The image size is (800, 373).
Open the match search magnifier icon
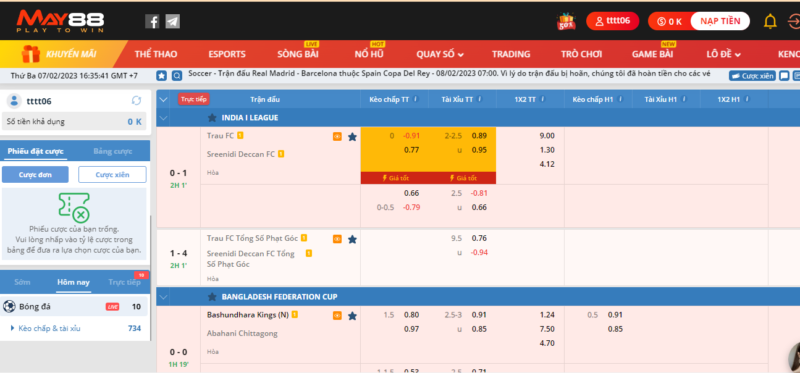click(177, 76)
